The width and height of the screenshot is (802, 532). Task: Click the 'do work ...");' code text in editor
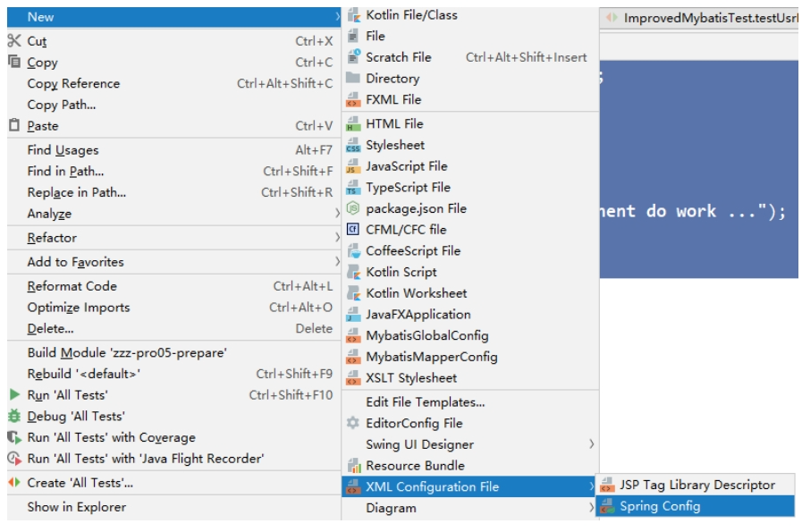[x=715, y=211]
